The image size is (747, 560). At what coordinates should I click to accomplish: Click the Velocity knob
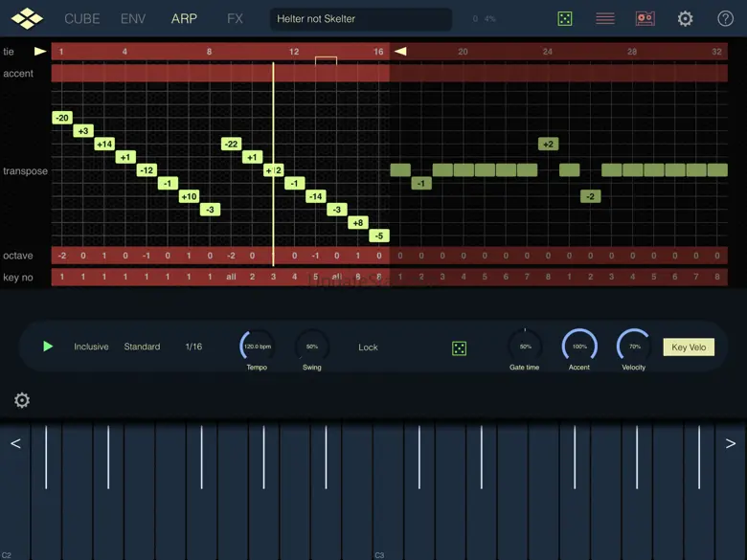tap(634, 346)
